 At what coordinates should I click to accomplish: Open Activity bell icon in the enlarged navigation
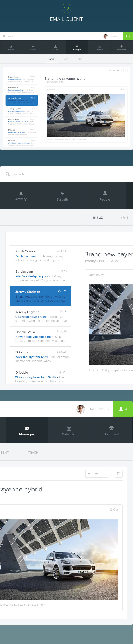21,193
